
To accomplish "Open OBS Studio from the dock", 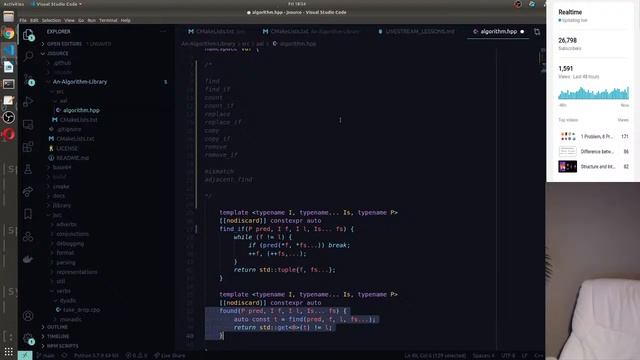I will tap(9, 117).
